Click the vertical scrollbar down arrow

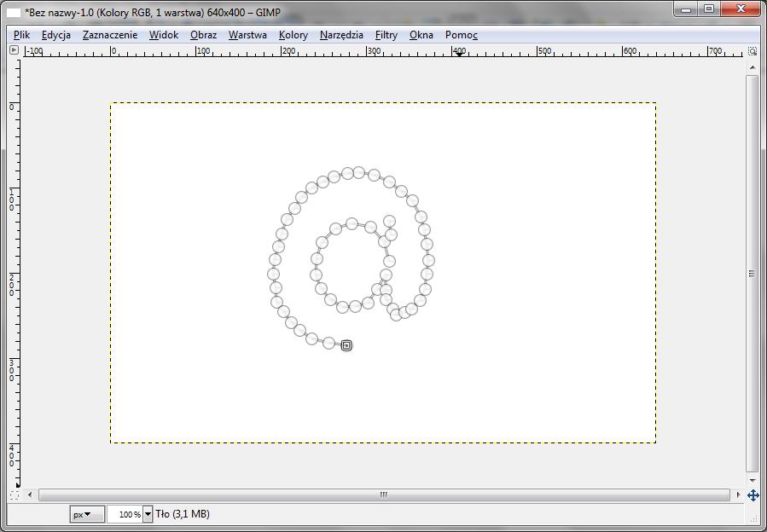[x=752, y=481]
